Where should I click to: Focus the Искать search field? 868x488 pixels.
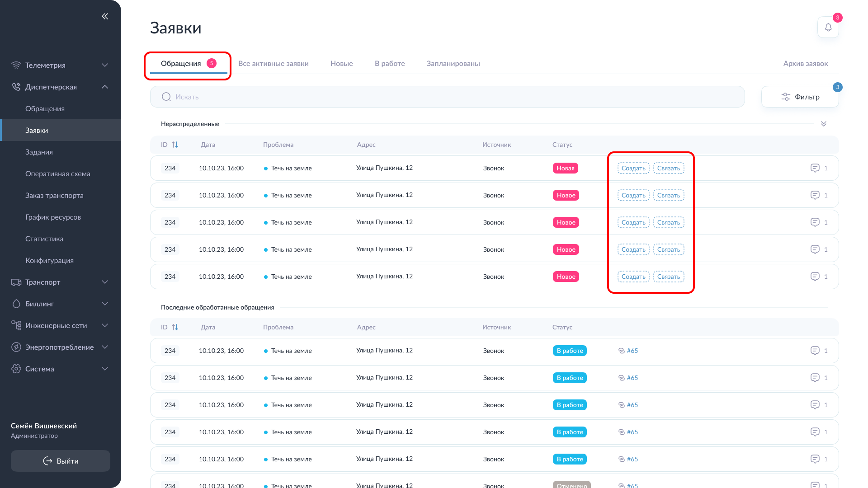[x=452, y=97]
